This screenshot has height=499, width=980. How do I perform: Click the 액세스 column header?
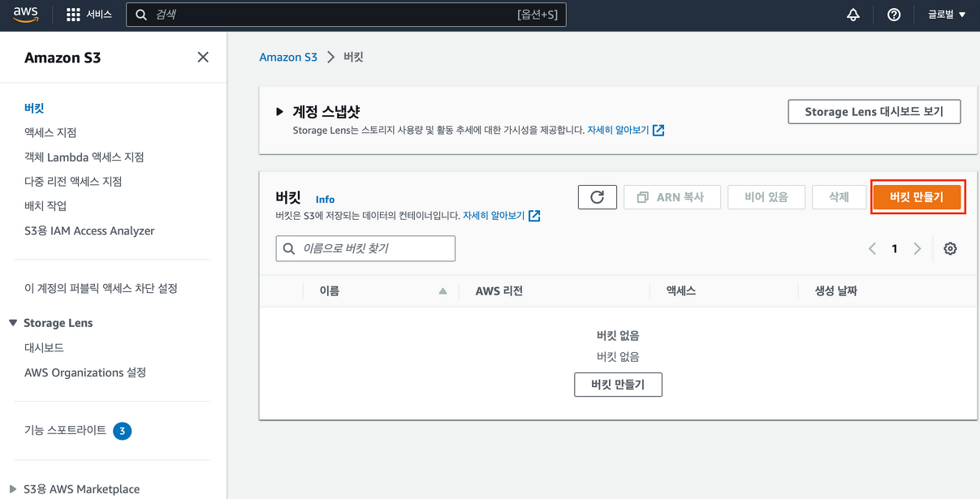point(681,291)
